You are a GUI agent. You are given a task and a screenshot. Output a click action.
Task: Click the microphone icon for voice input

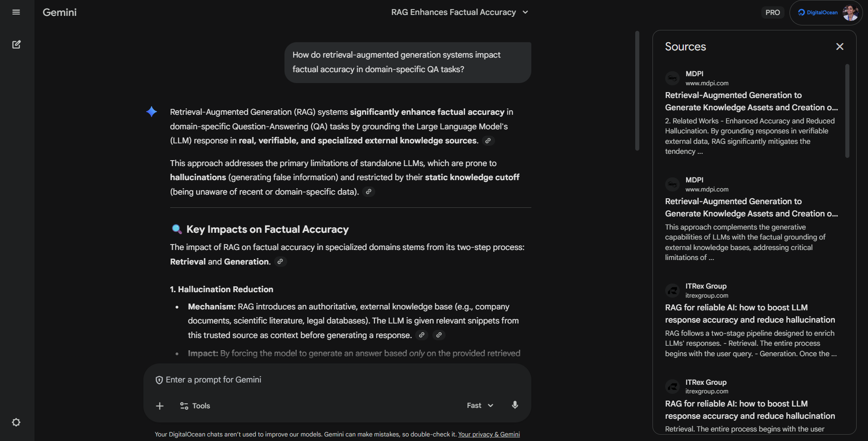click(x=515, y=405)
